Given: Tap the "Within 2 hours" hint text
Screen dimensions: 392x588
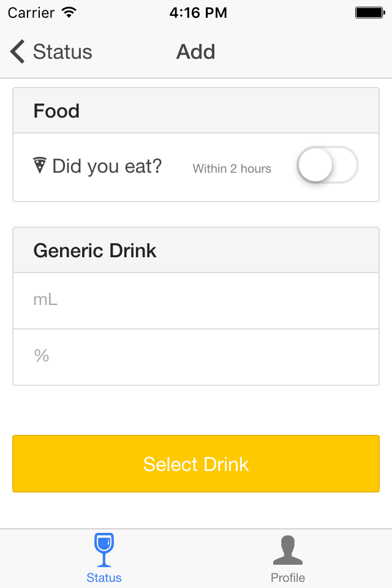Looking at the screenshot, I should click(232, 168).
